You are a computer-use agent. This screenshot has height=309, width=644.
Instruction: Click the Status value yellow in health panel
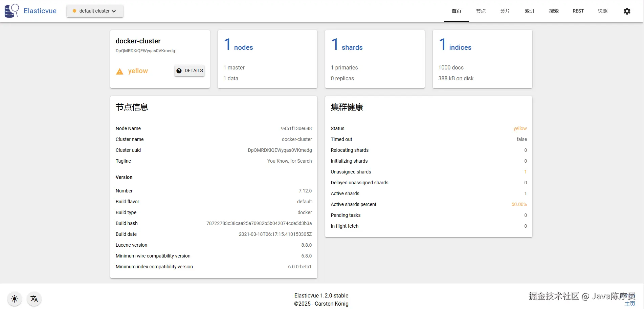point(520,128)
